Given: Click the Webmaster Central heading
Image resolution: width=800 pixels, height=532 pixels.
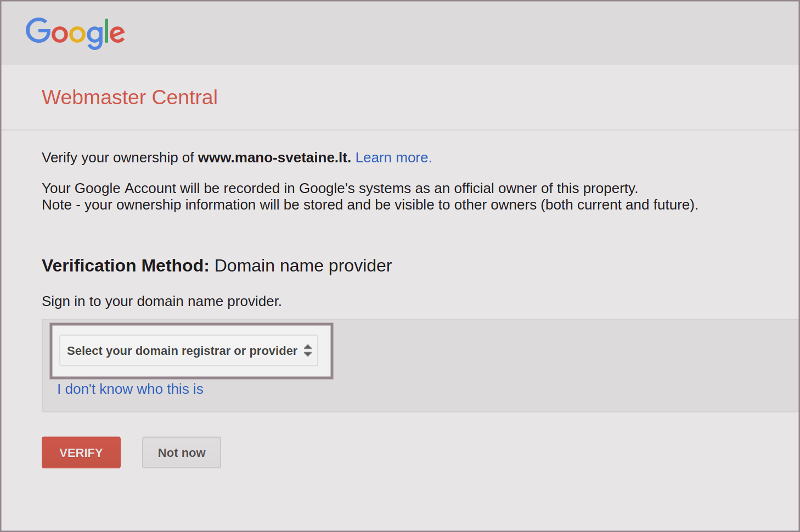Looking at the screenshot, I should point(129,98).
